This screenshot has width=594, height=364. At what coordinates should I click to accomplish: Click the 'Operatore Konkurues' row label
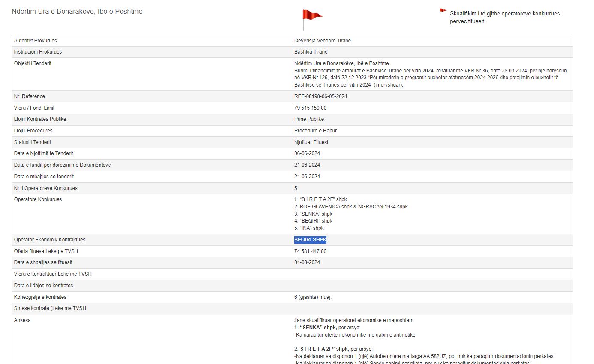[x=38, y=199]
